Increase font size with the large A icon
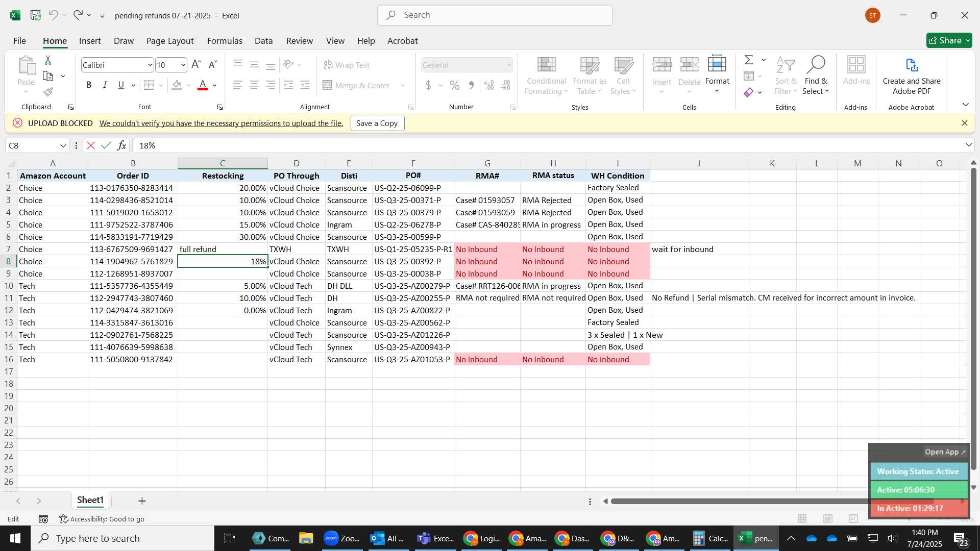Screen dimensions: 980x551 (x=196, y=65)
